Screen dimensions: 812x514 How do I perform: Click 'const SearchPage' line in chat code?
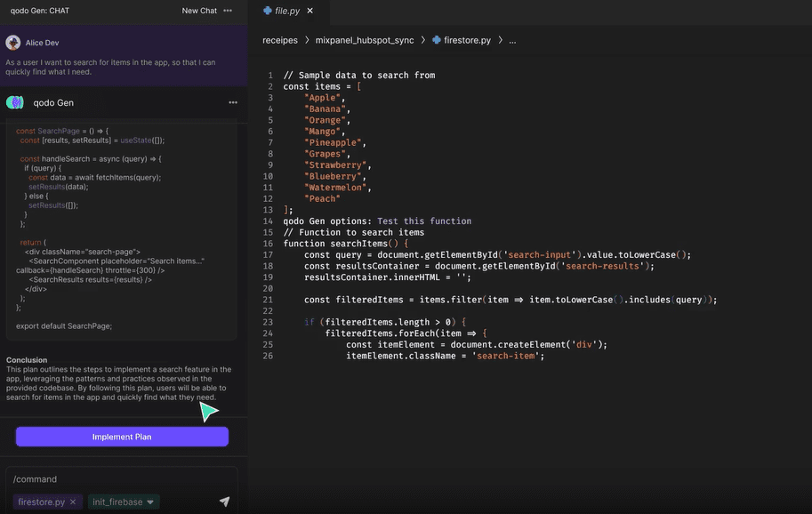point(62,131)
